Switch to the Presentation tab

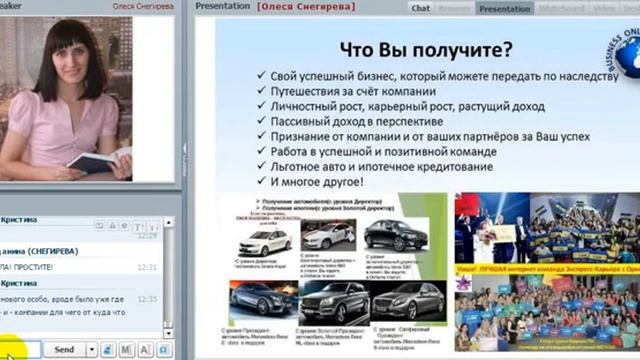pos(504,9)
